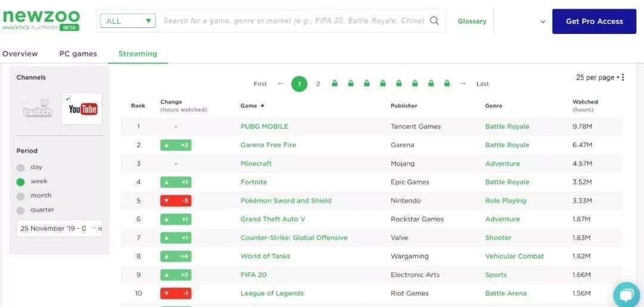This screenshot has height=307, width=644.
Task: Click Electronic Arts publisher cell
Action: tap(415, 275)
